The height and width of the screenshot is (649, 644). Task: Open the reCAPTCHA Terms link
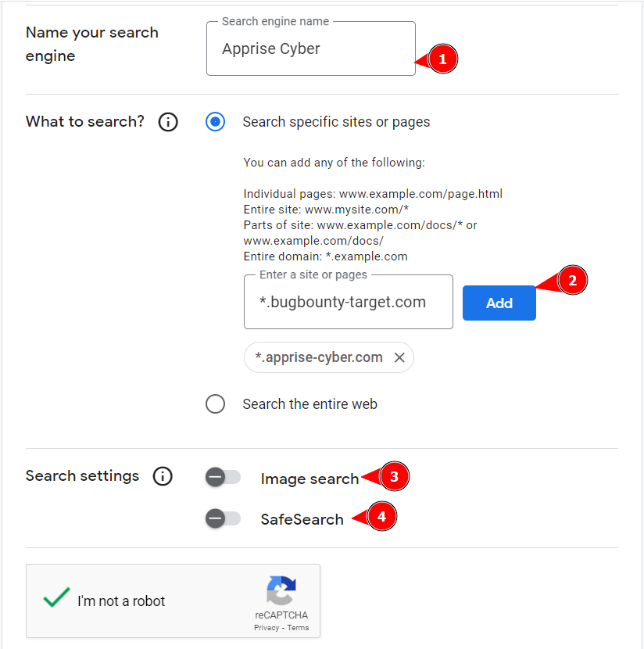(298, 627)
